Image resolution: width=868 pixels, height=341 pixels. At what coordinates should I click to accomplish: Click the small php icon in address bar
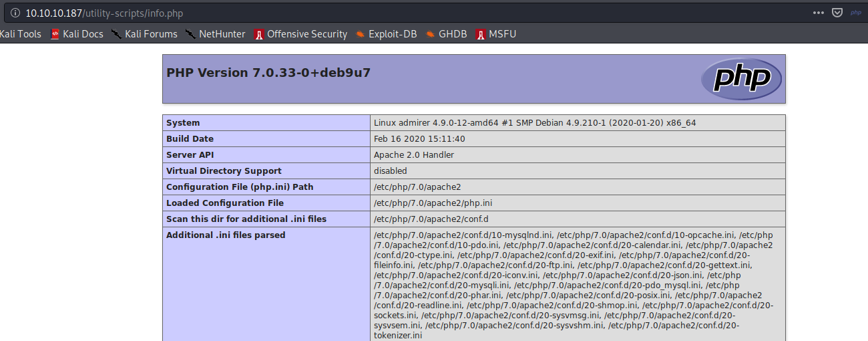click(856, 13)
